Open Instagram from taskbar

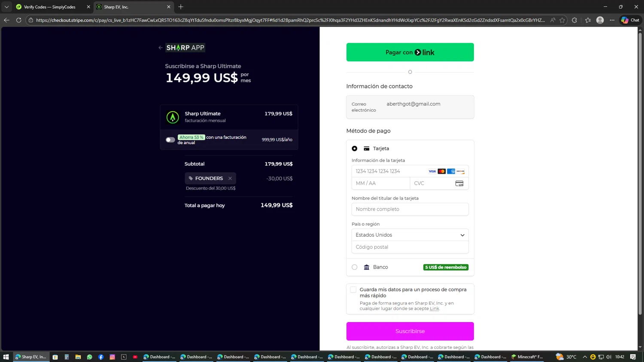(112, 357)
